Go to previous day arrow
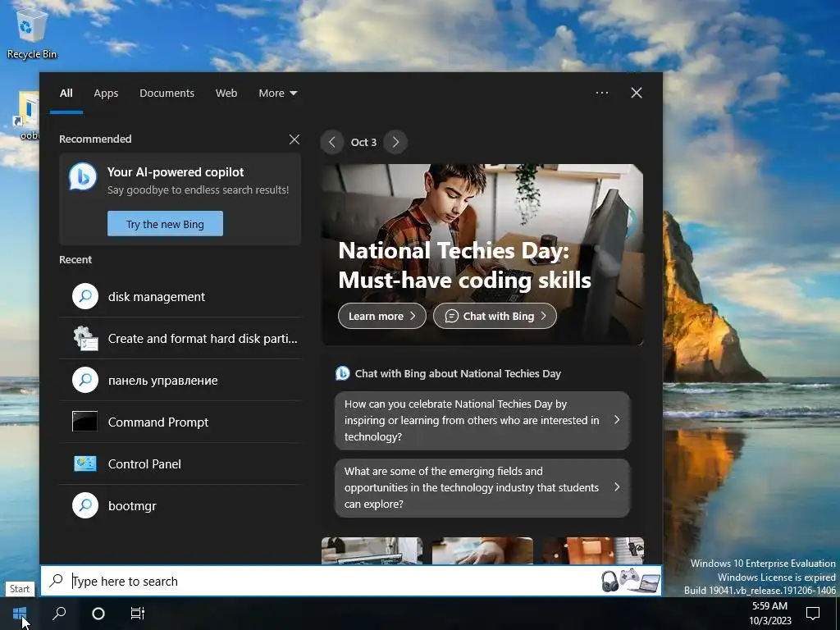The width and height of the screenshot is (840, 630). [332, 142]
